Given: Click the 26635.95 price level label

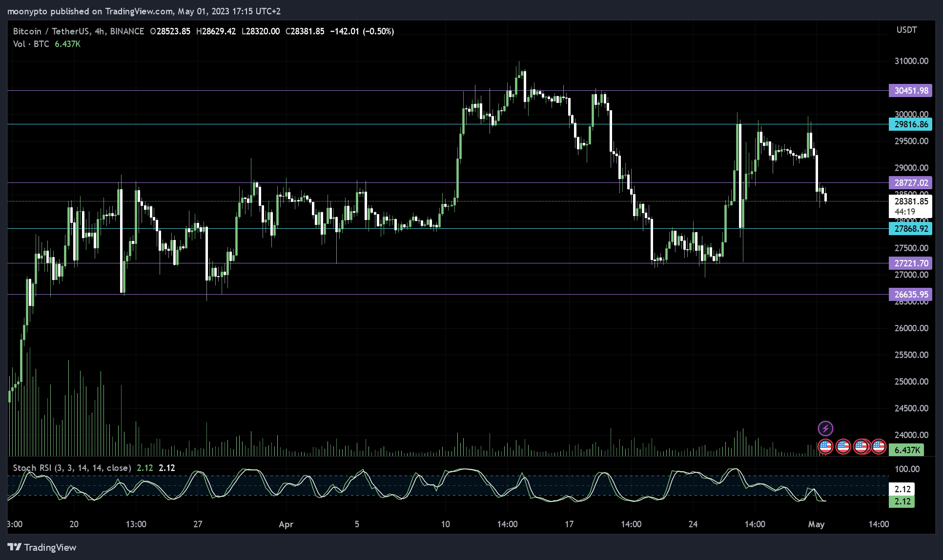Looking at the screenshot, I should click(x=910, y=295).
